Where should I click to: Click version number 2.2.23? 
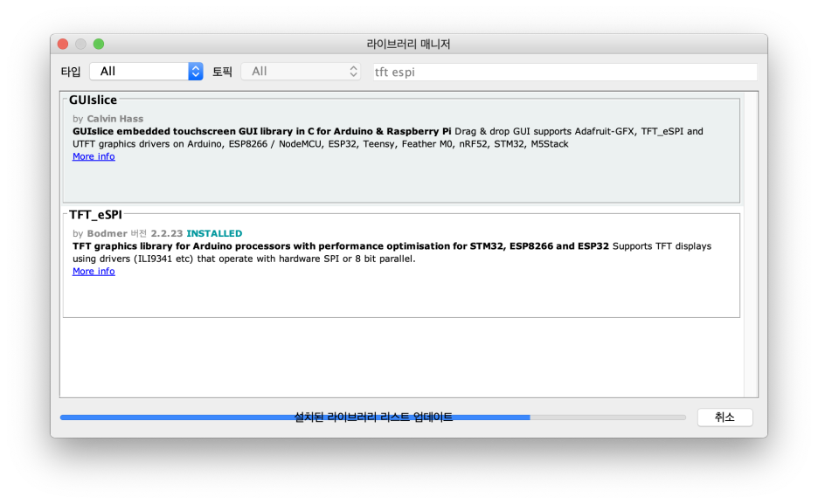(x=167, y=233)
